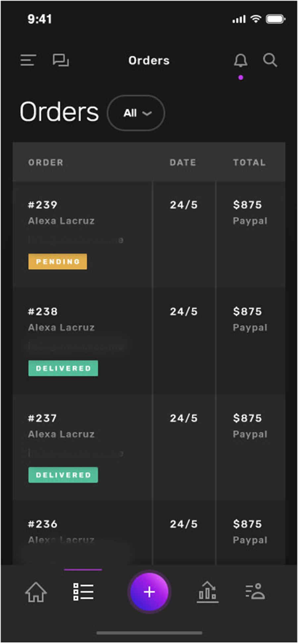This screenshot has width=298, height=644.
Task: Click the PENDING status badge
Action: 58,262
